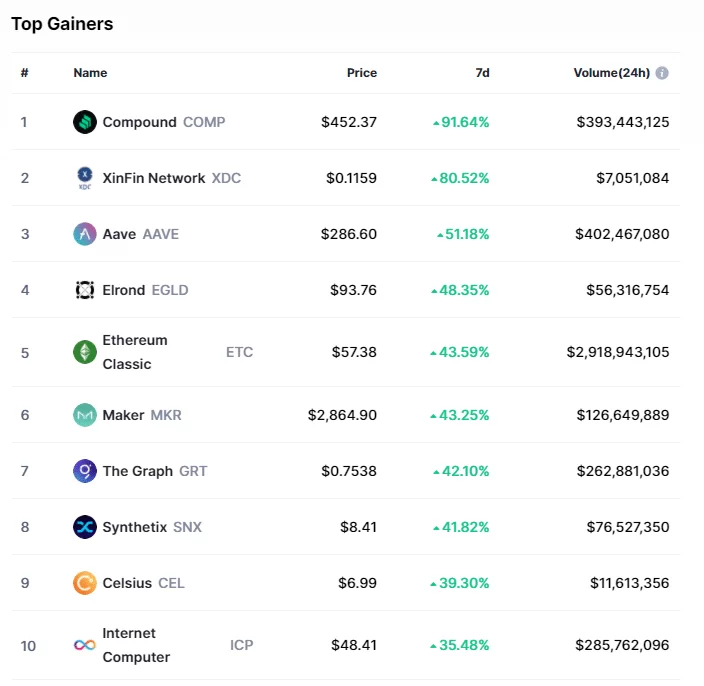Screen dimensions: 704x686
Task: Click the XinFin Network XDC logo
Action: (85, 178)
